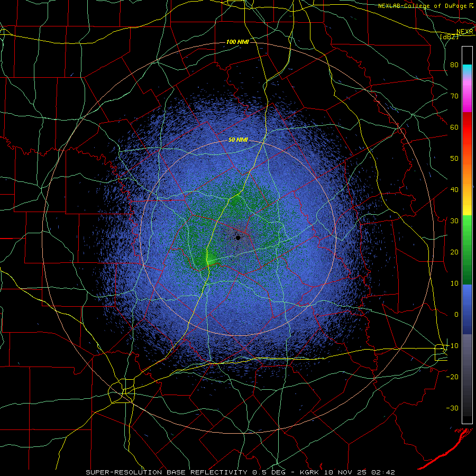Click the 30 value on the dBZ scale
Screen dimensions: 476x476
(454, 221)
